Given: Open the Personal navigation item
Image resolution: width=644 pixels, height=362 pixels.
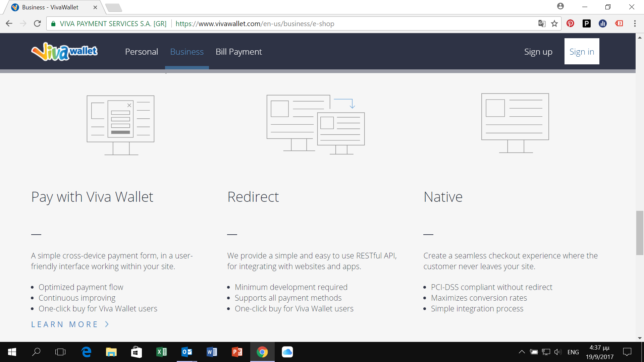Looking at the screenshot, I should [142, 52].
